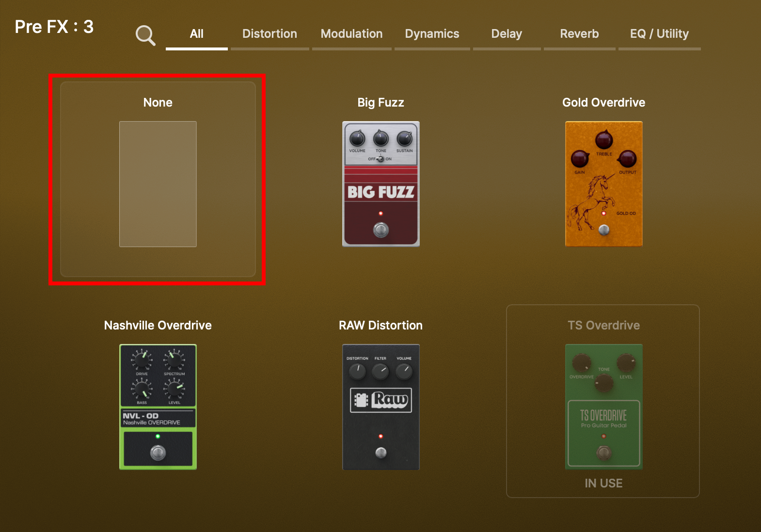The width and height of the screenshot is (761, 532).
Task: Go to the Delay tab
Action: pos(507,34)
